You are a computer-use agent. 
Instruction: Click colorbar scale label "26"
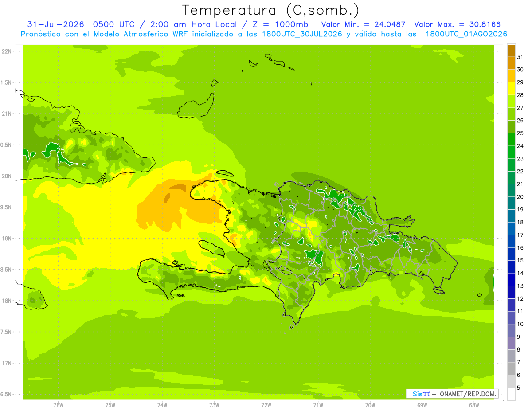coord(520,121)
